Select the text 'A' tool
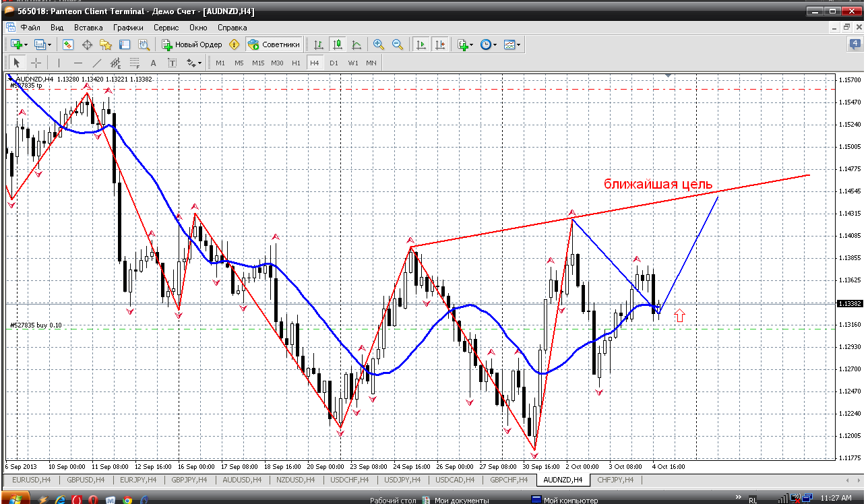Viewport: 868px width, 504px height. [154, 63]
